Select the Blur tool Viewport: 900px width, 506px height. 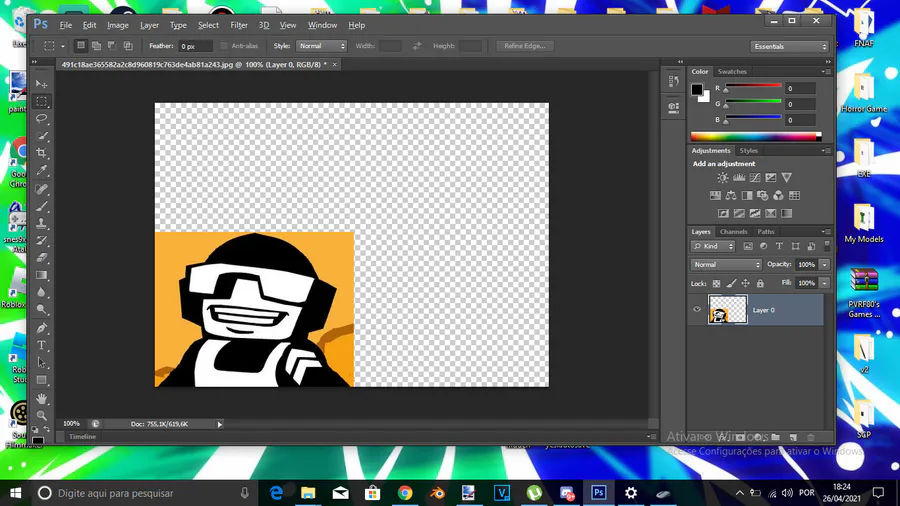pos(41,292)
